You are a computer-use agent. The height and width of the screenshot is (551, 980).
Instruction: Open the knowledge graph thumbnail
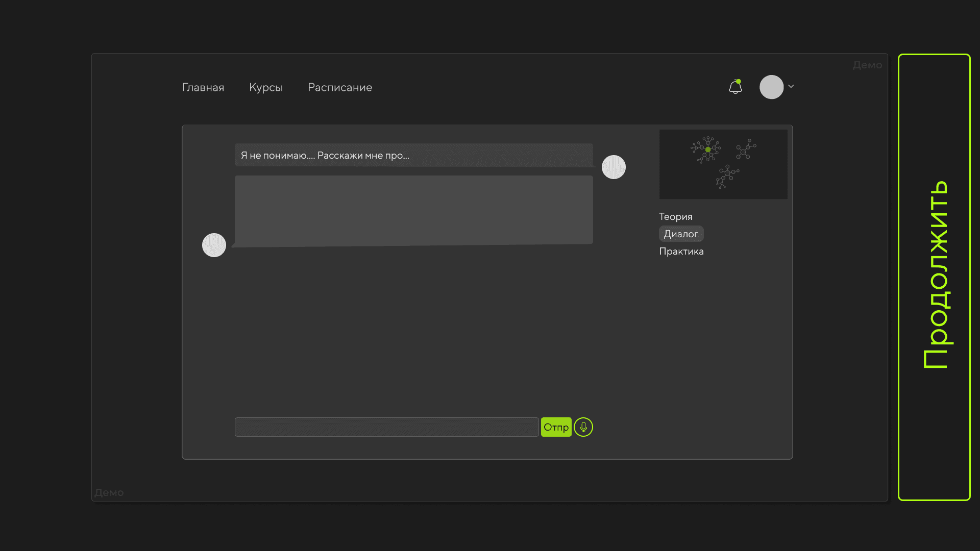[x=723, y=164]
